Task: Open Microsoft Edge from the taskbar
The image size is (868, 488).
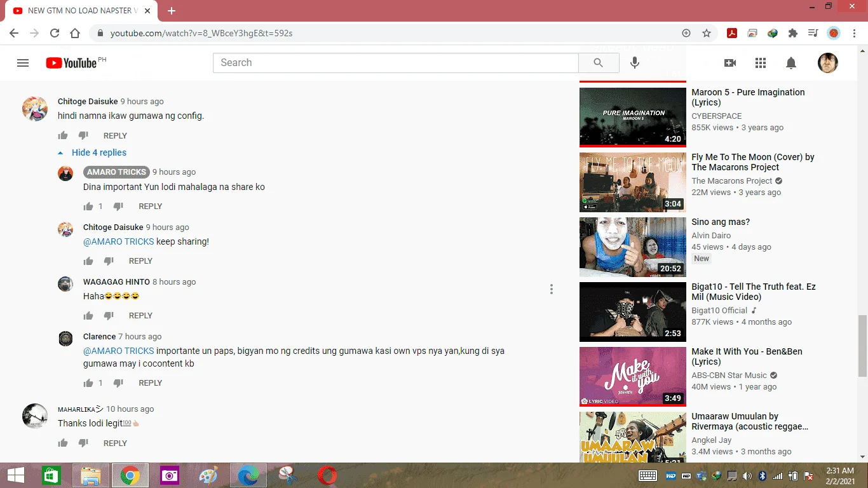Action: point(248,475)
